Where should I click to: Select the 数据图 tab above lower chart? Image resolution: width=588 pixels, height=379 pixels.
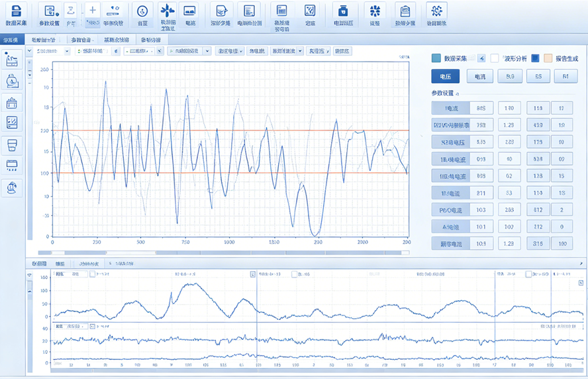(x=40, y=264)
